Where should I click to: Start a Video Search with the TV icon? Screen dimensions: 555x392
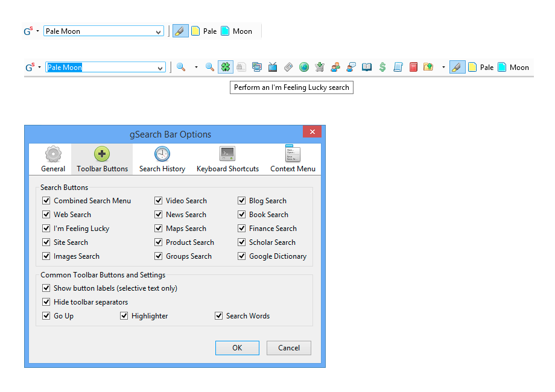point(273,67)
